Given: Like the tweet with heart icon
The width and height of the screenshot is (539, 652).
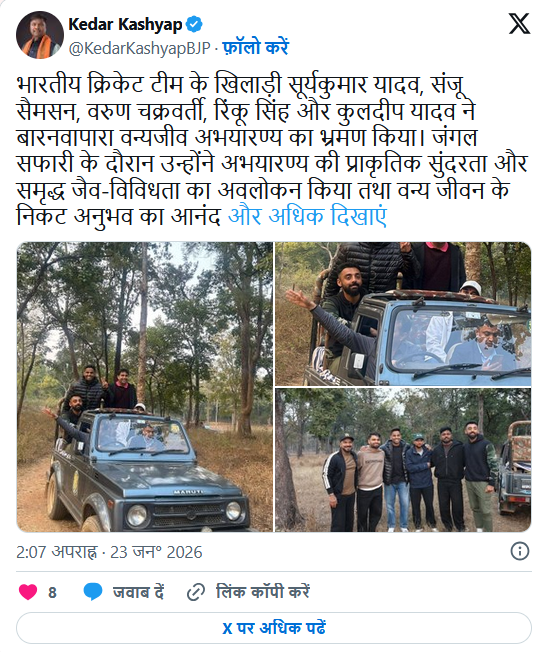Looking at the screenshot, I should [x=28, y=592].
